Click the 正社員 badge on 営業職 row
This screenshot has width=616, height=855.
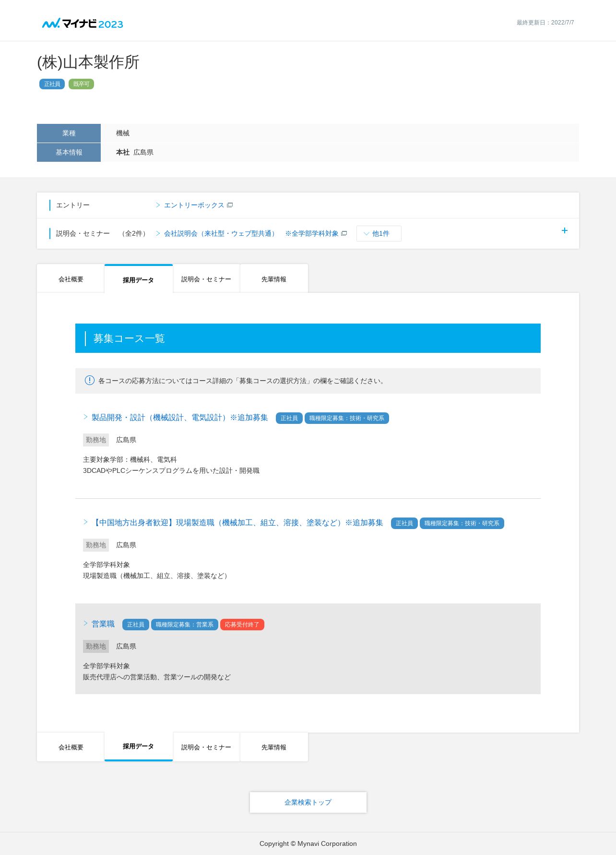tap(136, 625)
